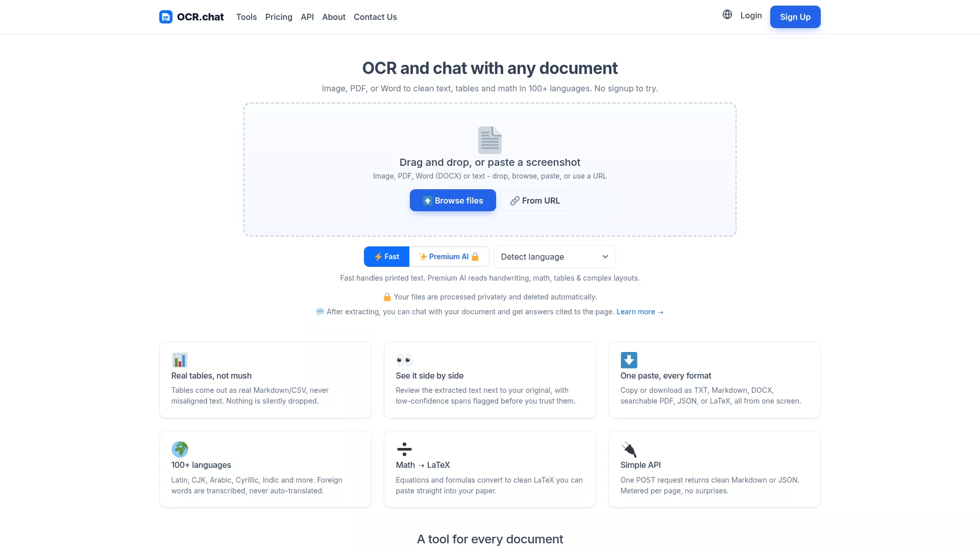Click the 'One POST request returns' description
This screenshot has width=980, height=551.
pos(710,485)
